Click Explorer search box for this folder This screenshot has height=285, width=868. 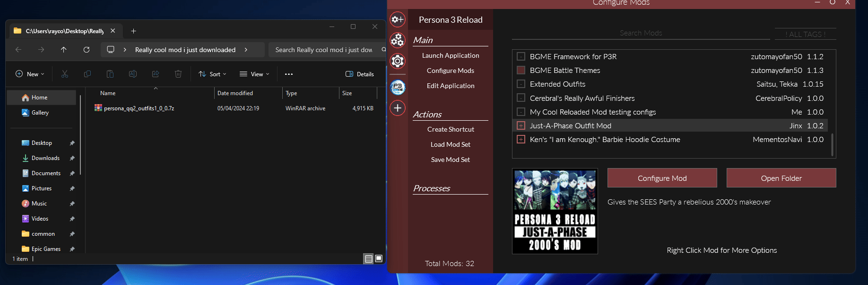[x=327, y=50]
